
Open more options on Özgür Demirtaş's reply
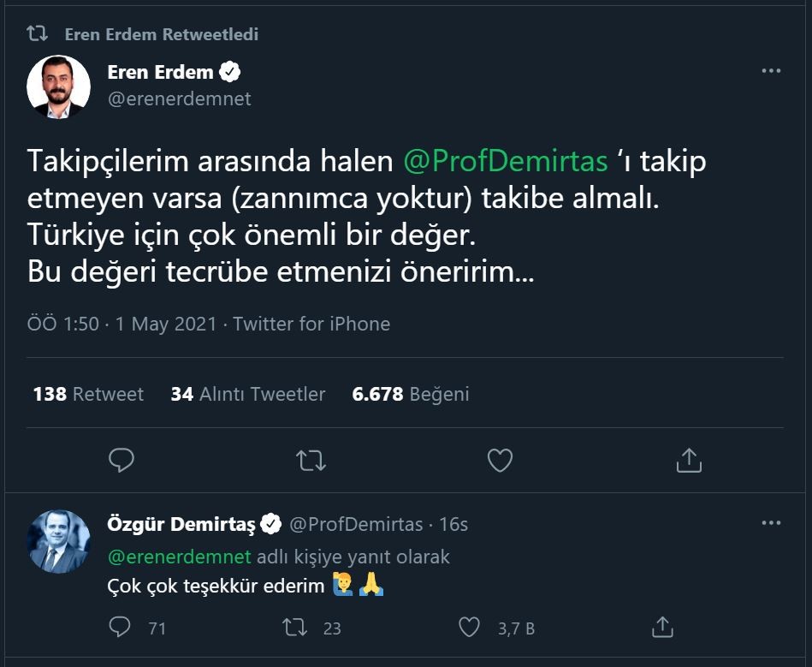[771, 523]
